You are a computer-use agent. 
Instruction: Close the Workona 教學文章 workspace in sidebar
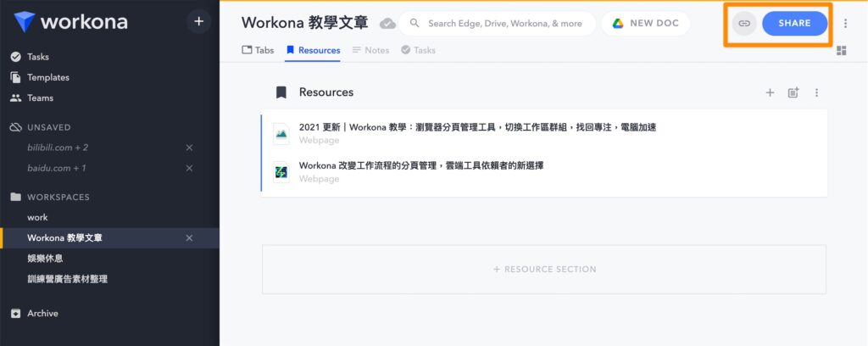coord(189,238)
